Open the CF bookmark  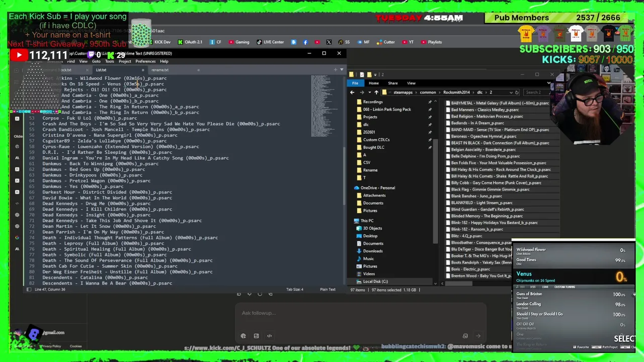[x=215, y=42]
